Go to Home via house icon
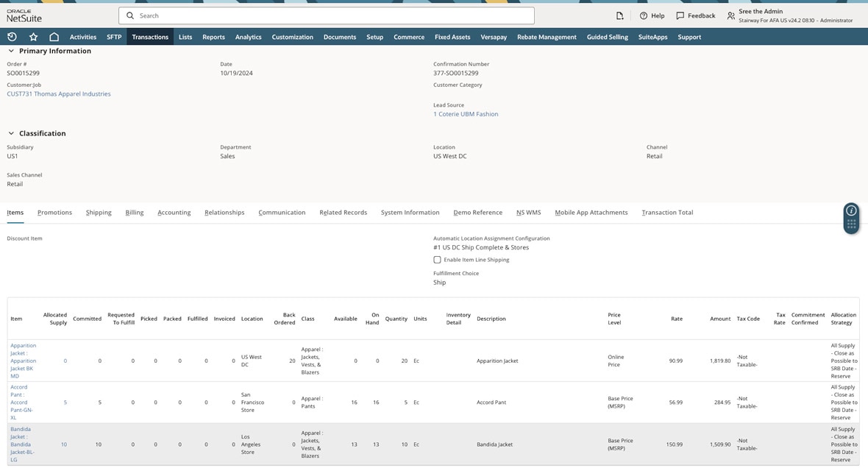868x468 pixels. pyautogui.click(x=54, y=37)
